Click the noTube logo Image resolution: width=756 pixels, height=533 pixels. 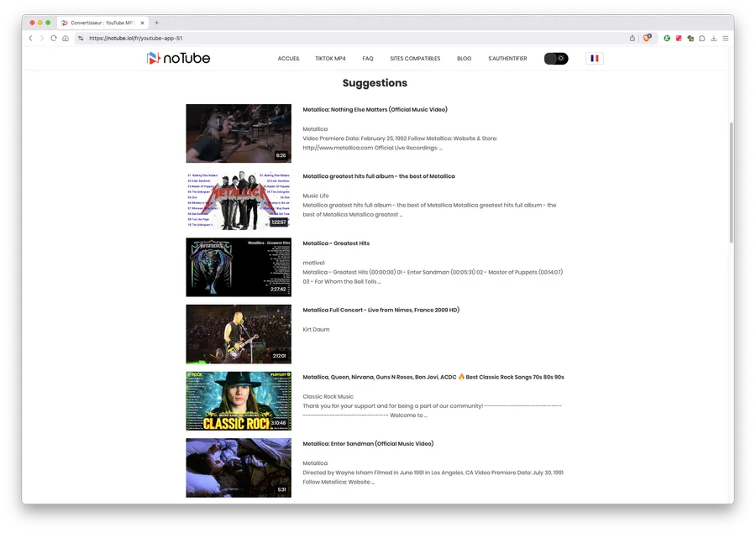pos(178,58)
